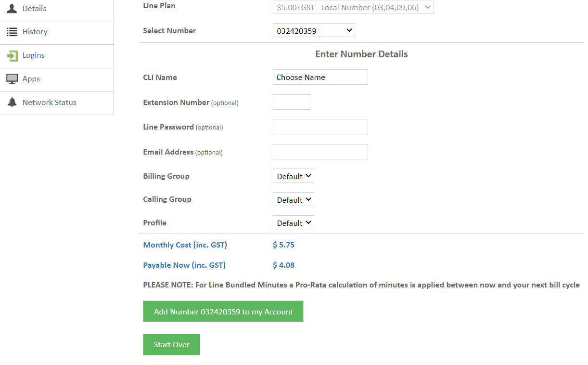Select the Line Password field
This screenshot has width=588, height=365.
[320, 127]
